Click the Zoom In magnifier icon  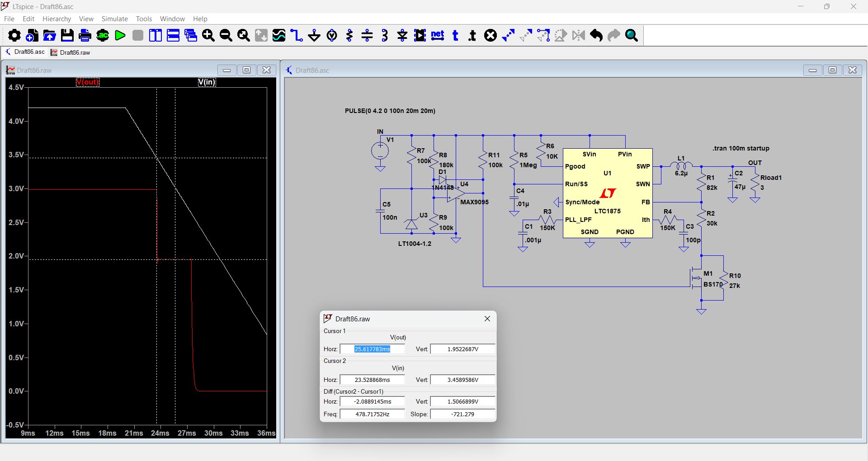coord(208,35)
